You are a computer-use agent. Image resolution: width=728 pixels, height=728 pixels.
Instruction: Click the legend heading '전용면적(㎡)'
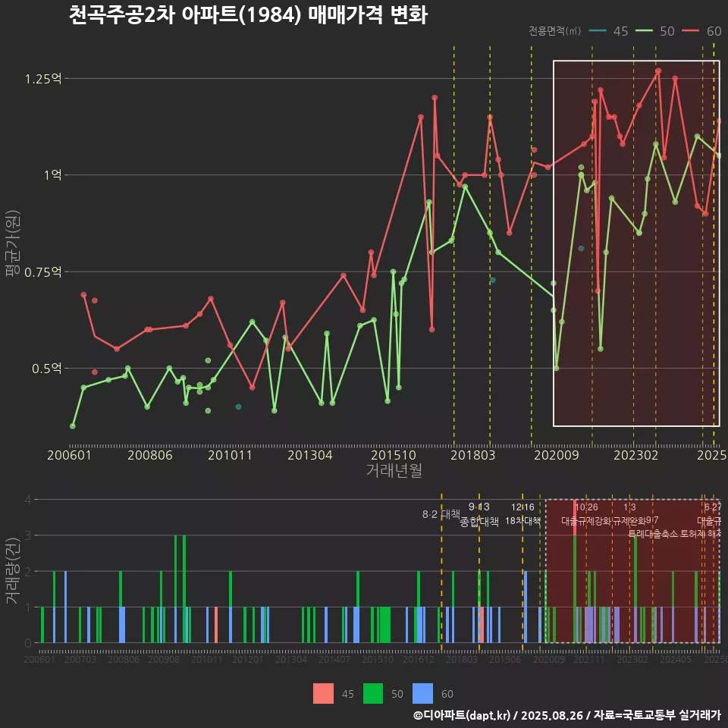pyautogui.click(x=555, y=31)
